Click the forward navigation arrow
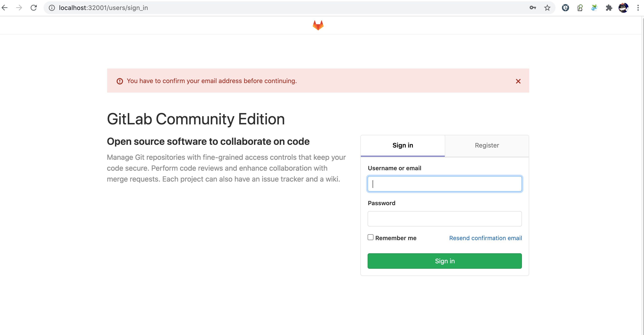The image size is (644, 335). click(19, 8)
